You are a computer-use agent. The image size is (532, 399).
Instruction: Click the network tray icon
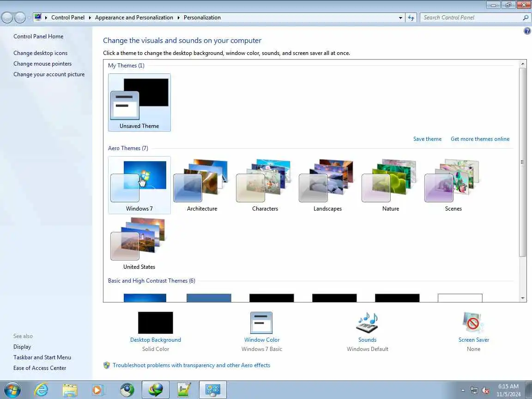coord(474,391)
